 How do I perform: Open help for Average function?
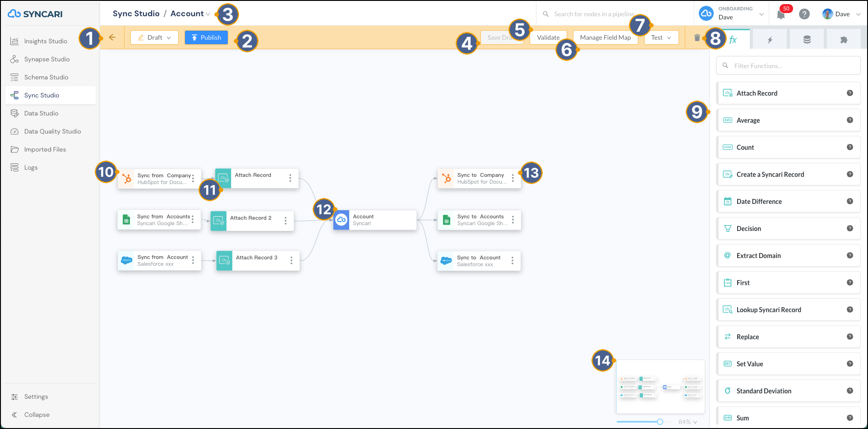click(x=850, y=120)
